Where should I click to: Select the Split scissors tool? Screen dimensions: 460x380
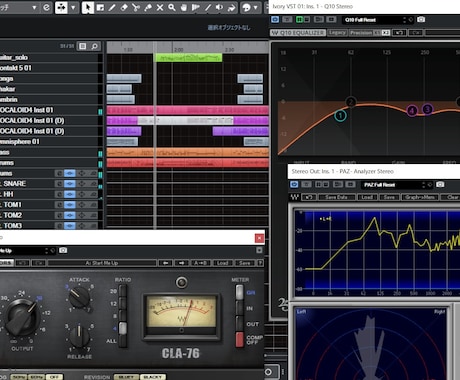point(136,8)
